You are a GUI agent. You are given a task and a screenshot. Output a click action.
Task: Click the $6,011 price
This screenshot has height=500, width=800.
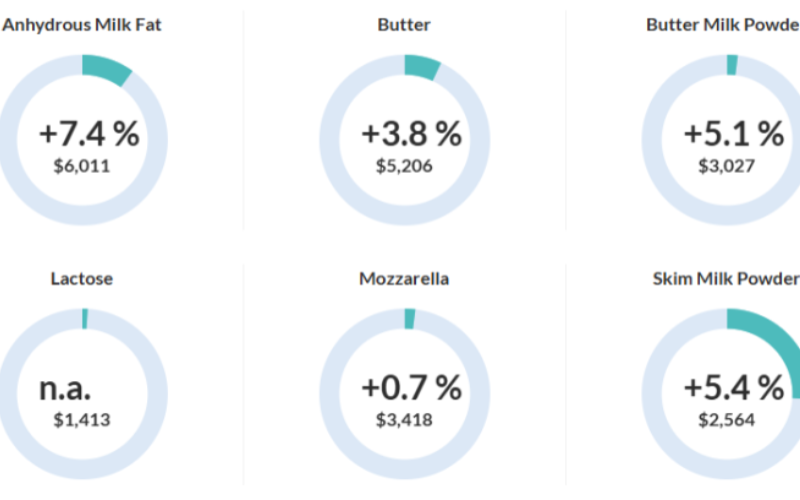click(82, 165)
